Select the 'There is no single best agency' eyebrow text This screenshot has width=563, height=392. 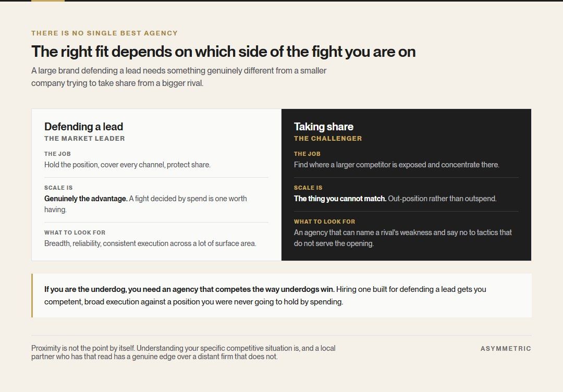coord(104,33)
